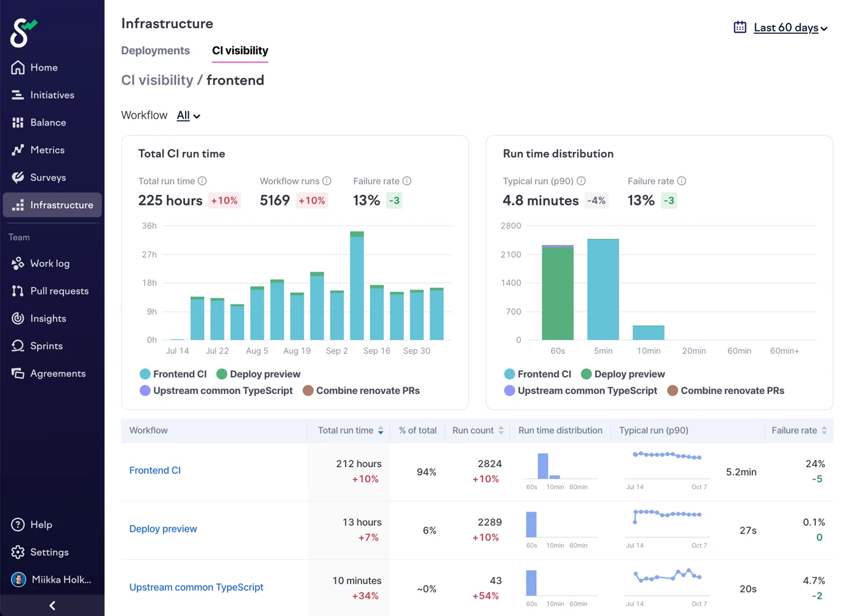Screen dimensions: 846x616
Task: Open the Settings gear icon
Action: coord(18,552)
